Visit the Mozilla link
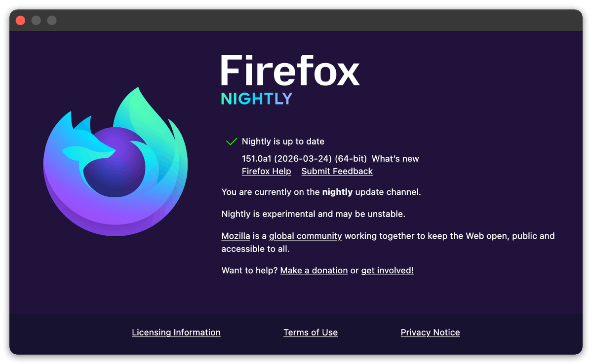The width and height of the screenshot is (592, 364). tap(236, 236)
